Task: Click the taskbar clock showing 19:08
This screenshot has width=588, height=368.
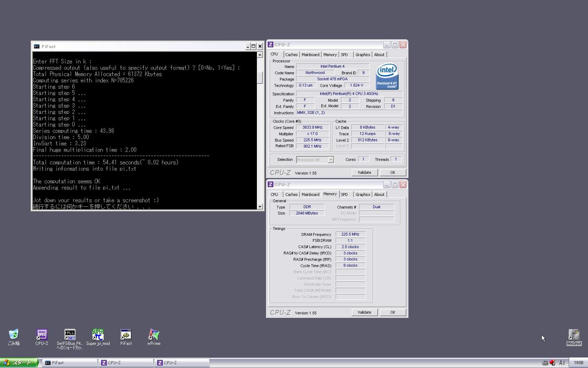Action: (x=578, y=363)
